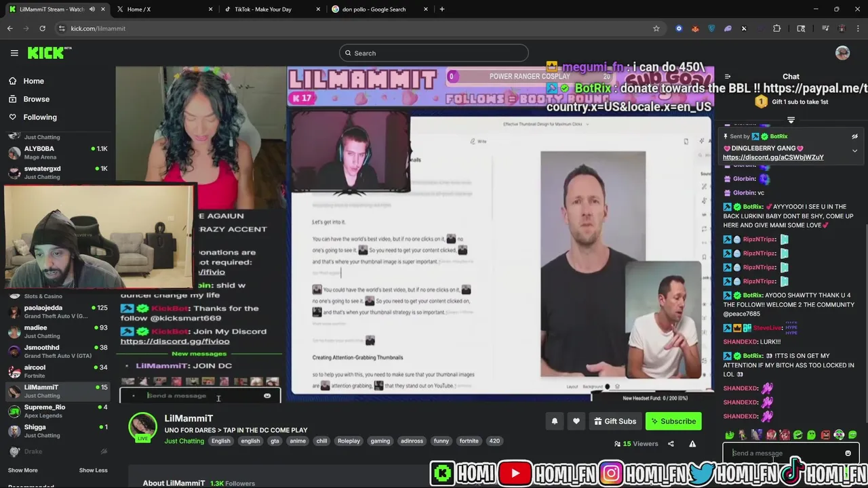Image resolution: width=868 pixels, height=488 pixels.
Task: Click the Gift Subs button
Action: coord(615,421)
